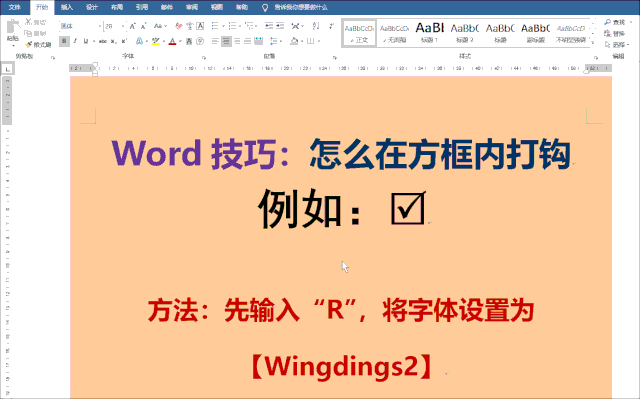
Task: Apply subscript formatting
Action: [113, 41]
